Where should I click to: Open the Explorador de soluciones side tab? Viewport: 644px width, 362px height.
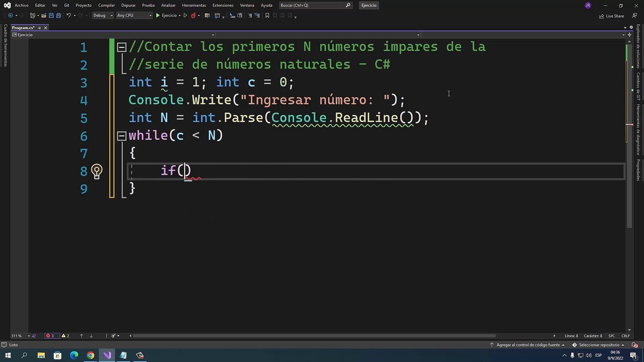pos(638,46)
